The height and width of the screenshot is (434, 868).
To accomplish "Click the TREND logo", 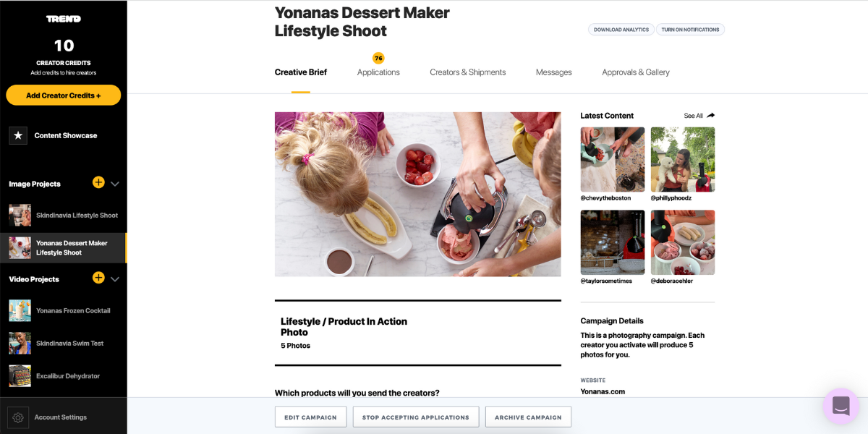I will 64,19.
